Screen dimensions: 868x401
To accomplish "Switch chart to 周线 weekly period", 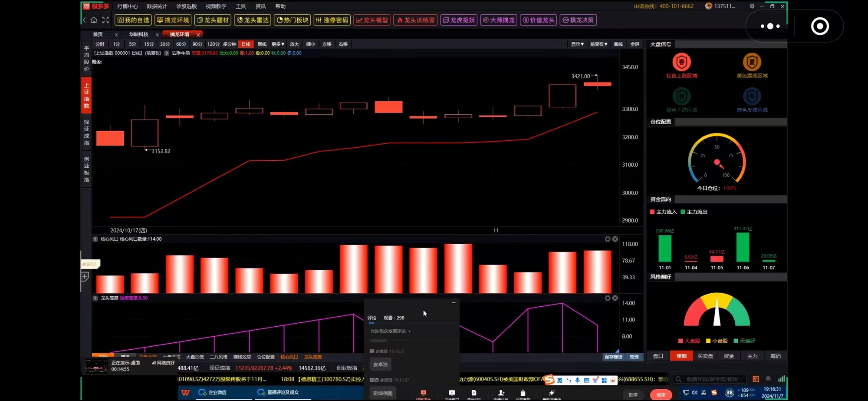I will pos(262,44).
